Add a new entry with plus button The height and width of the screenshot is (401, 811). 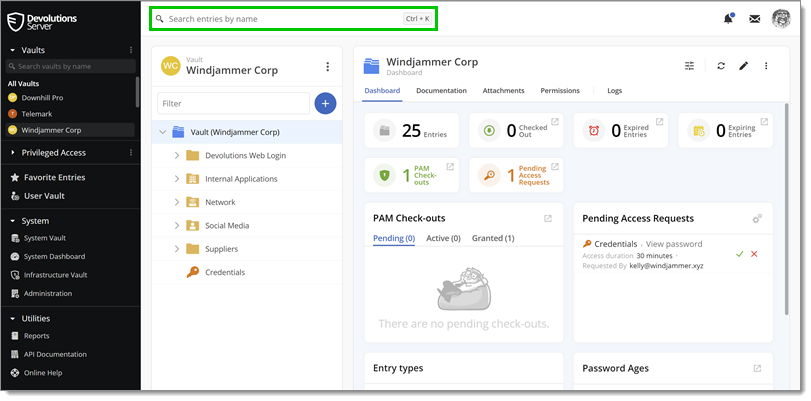coord(325,103)
